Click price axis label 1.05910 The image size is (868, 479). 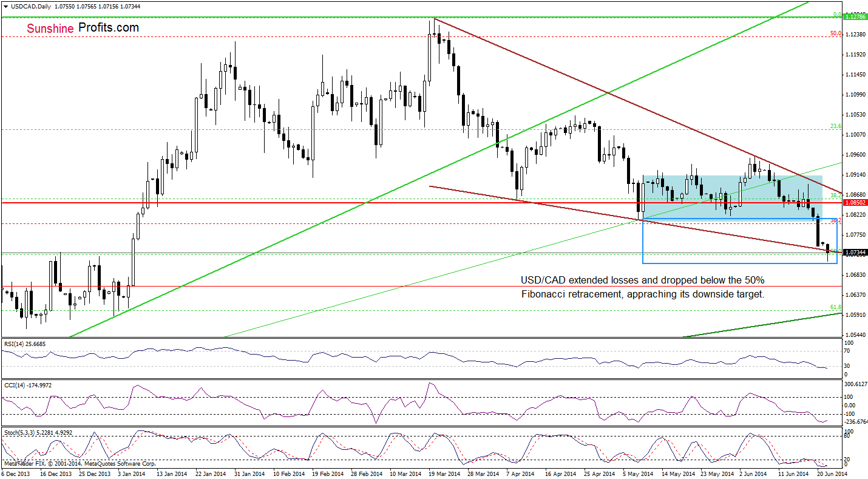[x=855, y=314]
